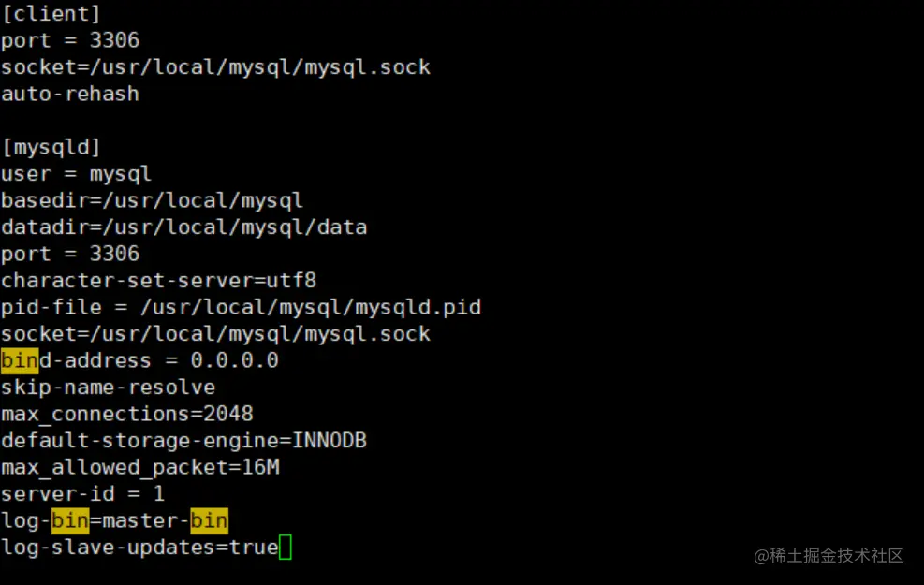Click the user = mysql line
This screenshot has width=924, height=585.
tap(76, 174)
